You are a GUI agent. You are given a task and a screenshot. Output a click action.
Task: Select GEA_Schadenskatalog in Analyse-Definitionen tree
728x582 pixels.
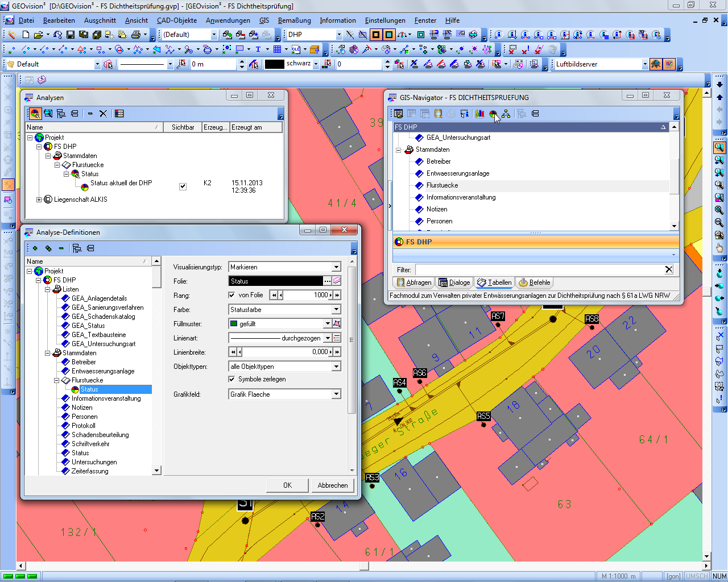(x=103, y=317)
